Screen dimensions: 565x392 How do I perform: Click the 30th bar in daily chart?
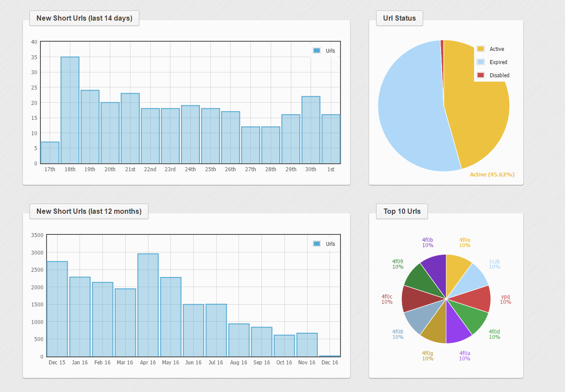coord(311,130)
